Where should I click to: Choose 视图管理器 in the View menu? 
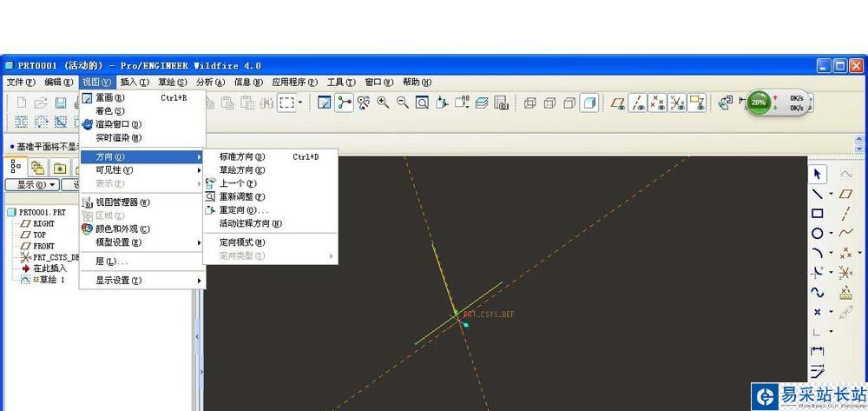coord(143,202)
